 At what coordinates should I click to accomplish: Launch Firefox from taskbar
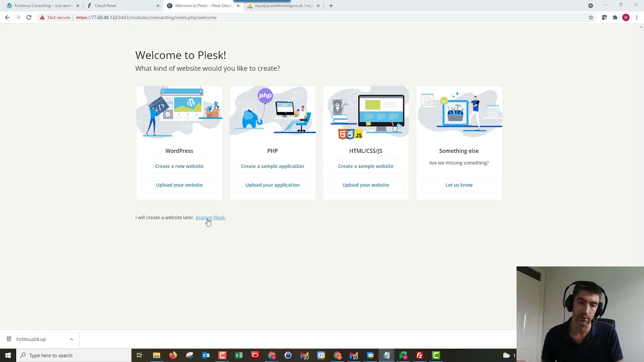pos(173,355)
